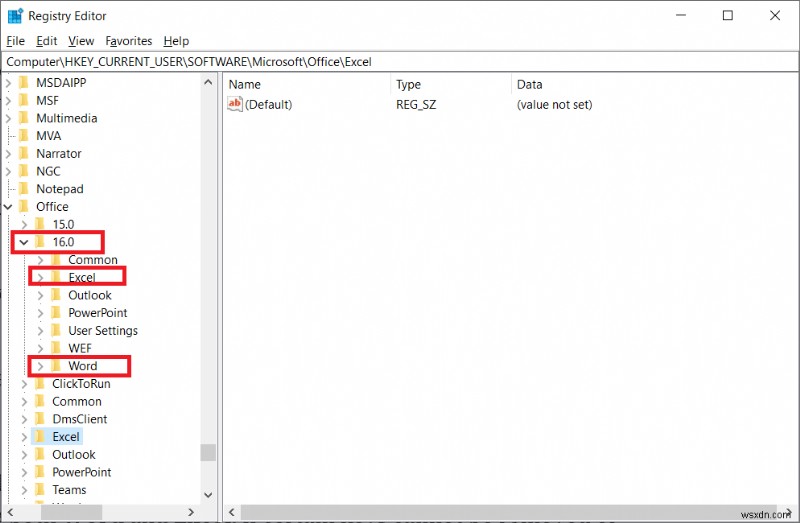Collapse the Office key chevron

pyautogui.click(x=8, y=207)
